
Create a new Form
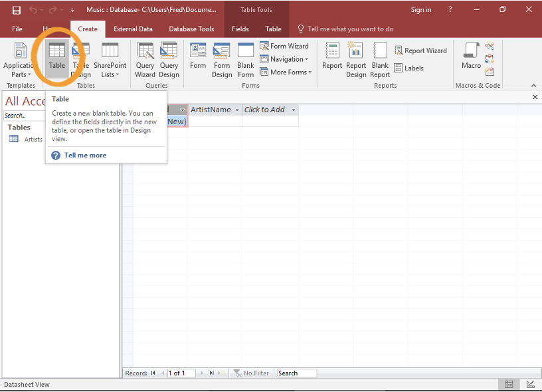[198, 58]
